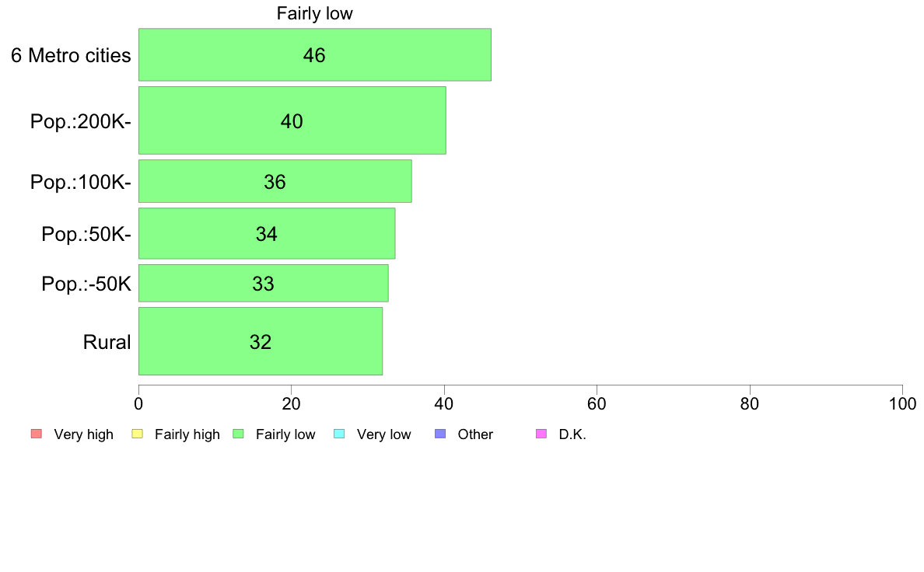Click the 100 tick on x-axis
Viewport: 924px width, 572px height.
point(903,403)
